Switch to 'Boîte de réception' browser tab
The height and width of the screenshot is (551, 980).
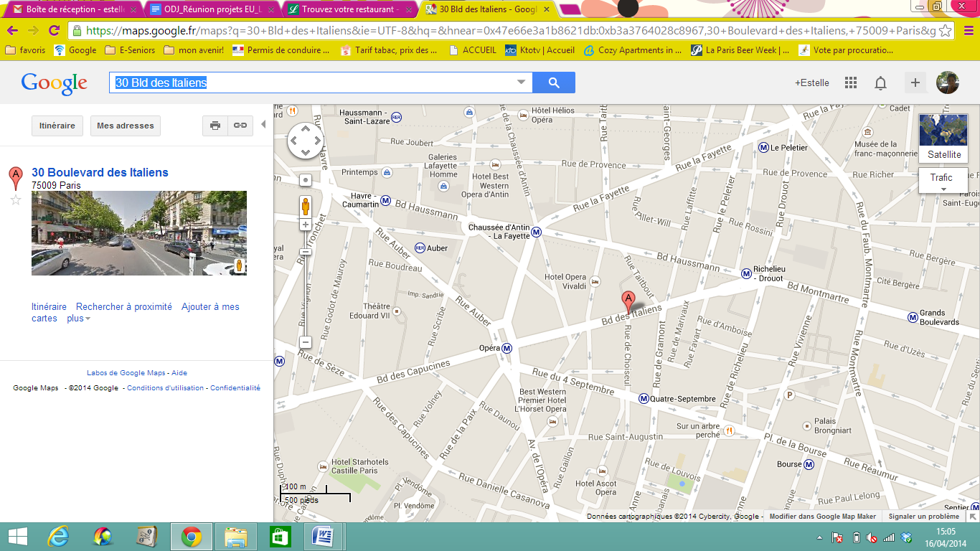click(x=73, y=9)
